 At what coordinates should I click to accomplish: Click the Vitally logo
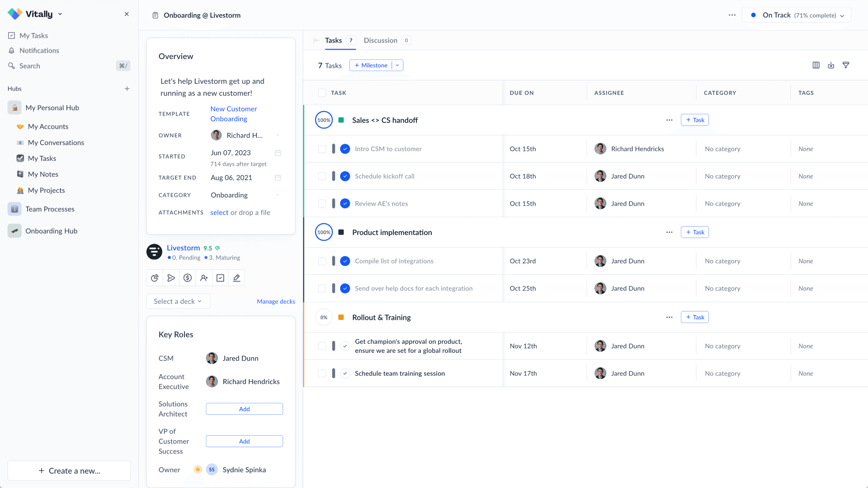pos(15,14)
